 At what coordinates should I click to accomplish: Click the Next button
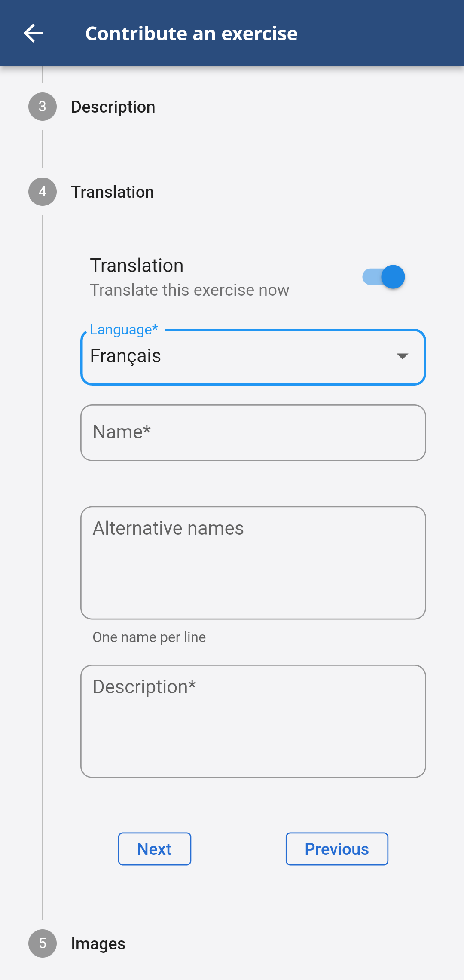[154, 849]
